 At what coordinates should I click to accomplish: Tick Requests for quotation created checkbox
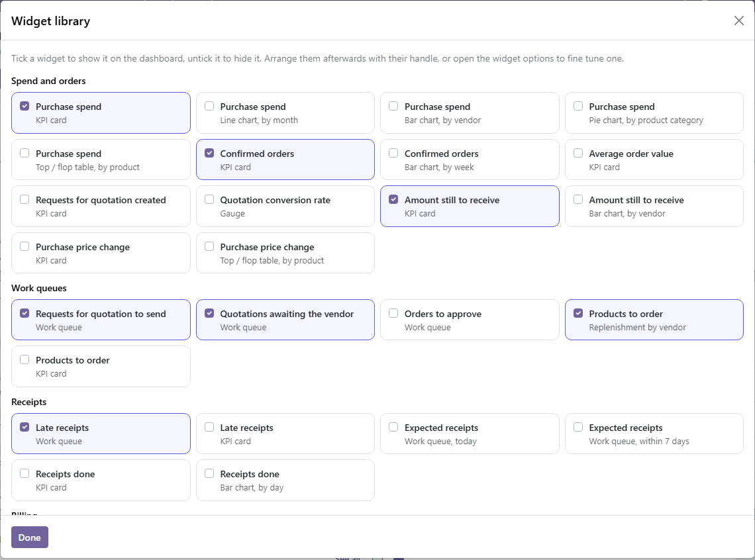click(x=25, y=200)
